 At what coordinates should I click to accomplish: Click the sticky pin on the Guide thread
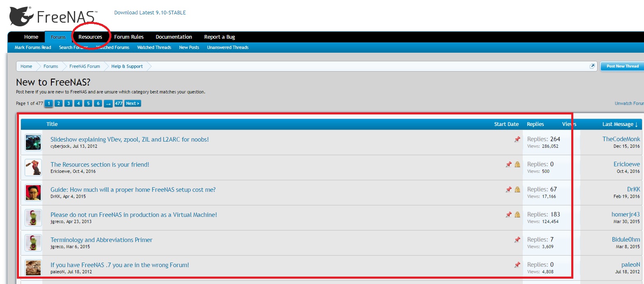[509, 190]
